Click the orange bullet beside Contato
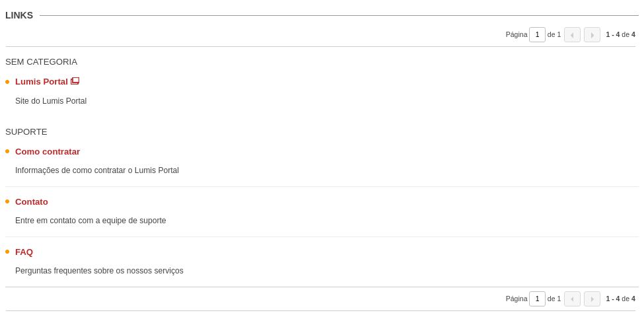This screenshot has width=644, height=321. [x=7, y=201]
